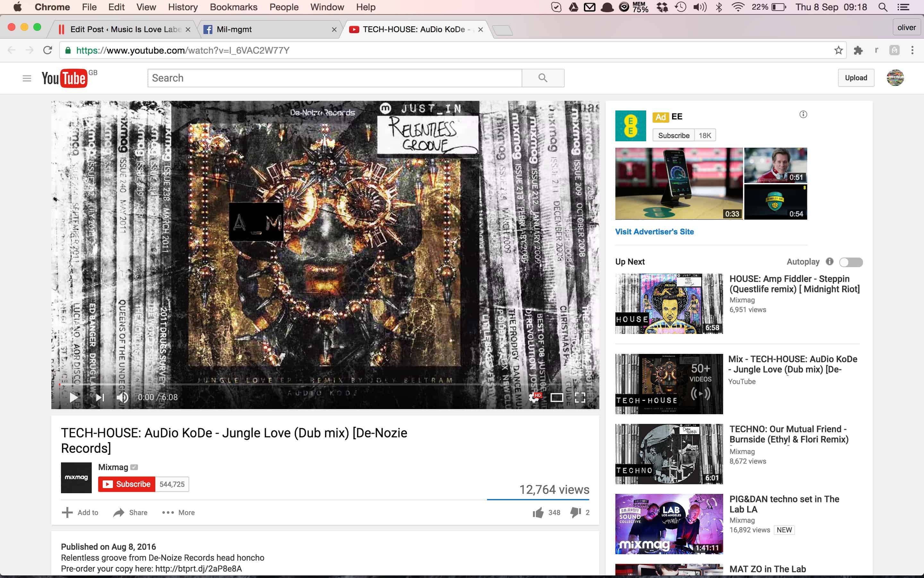The image size is (924, 578).
Task: Skip to next video in player
Action: 100,398
